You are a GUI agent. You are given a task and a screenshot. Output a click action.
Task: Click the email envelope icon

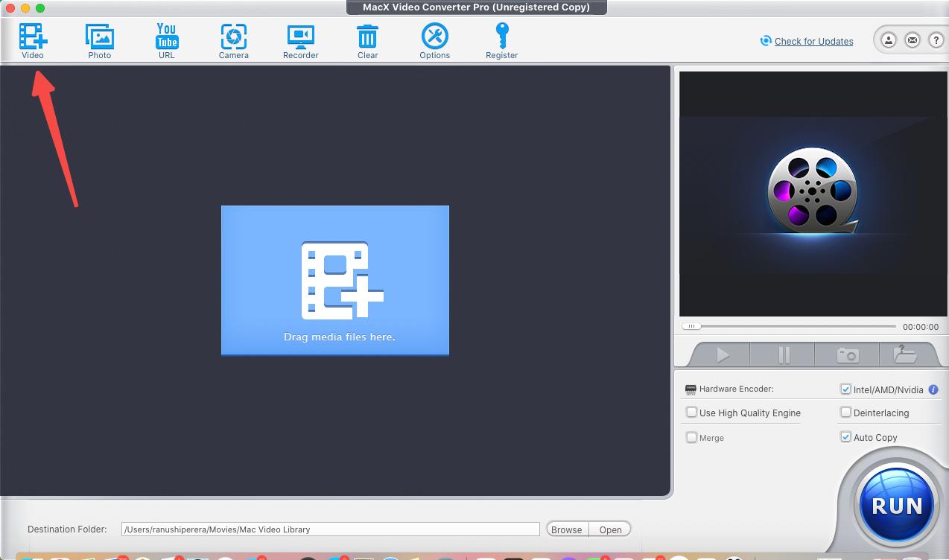coord(913,40)
